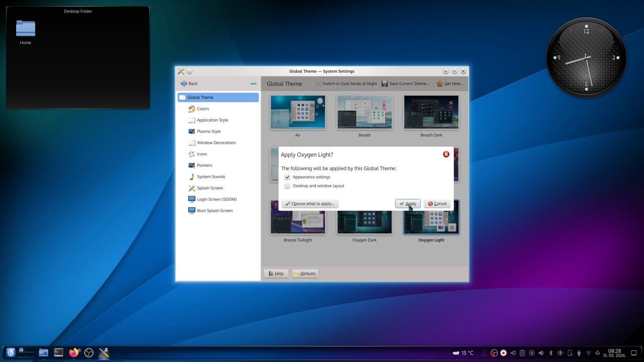Select the Breeze Twilight theme thumbnail
The width and height of the screenshot is (644, 362).
click(x=298, y=222)
